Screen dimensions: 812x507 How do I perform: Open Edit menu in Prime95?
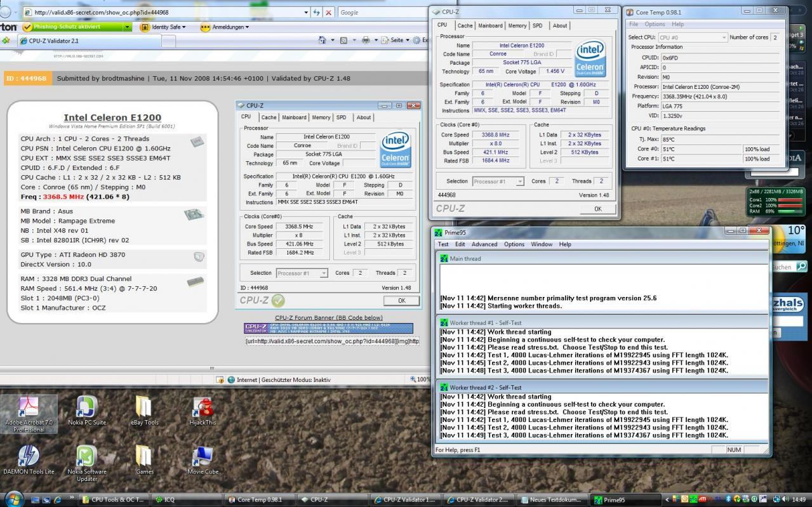click(460, 244)
